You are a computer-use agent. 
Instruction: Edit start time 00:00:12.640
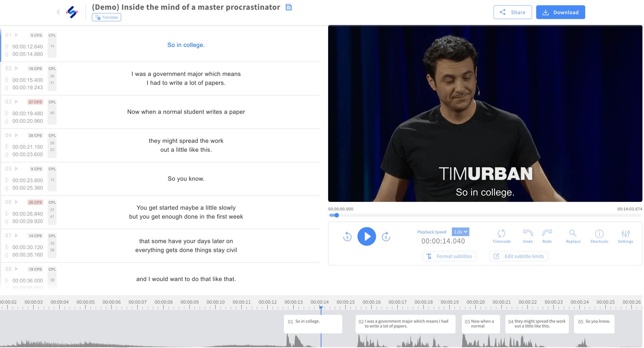(x=27, y=46)
